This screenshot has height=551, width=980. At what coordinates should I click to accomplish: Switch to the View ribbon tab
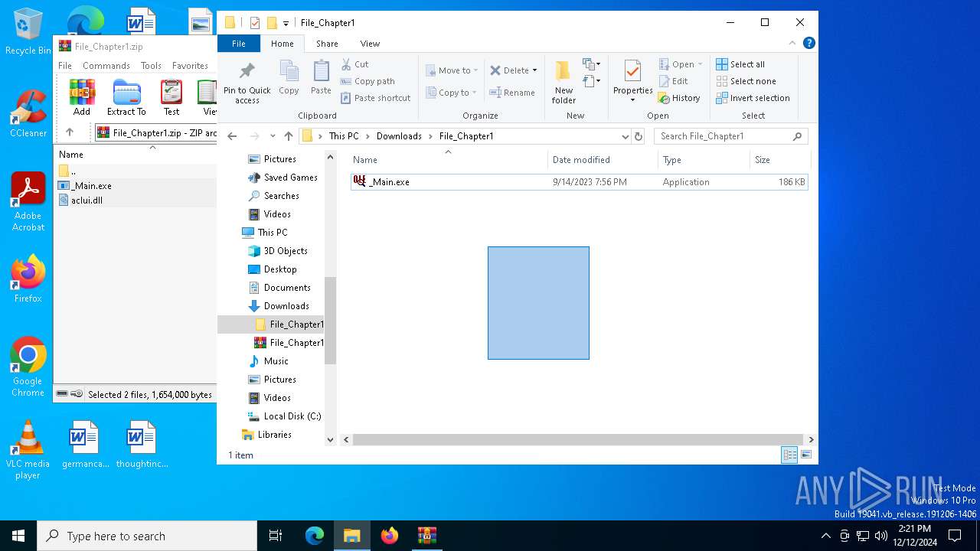click(x=370, y=44)
